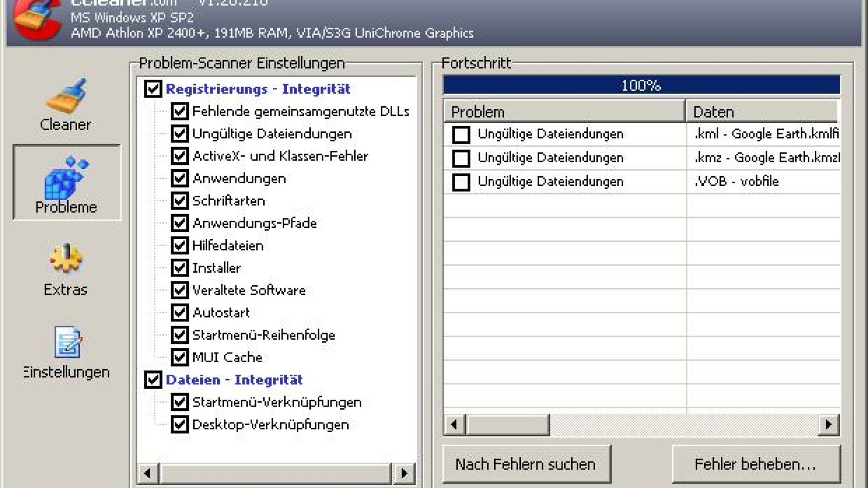Sort results by Daten column header
Screen dimensions: 868x488
click(762, 112)
